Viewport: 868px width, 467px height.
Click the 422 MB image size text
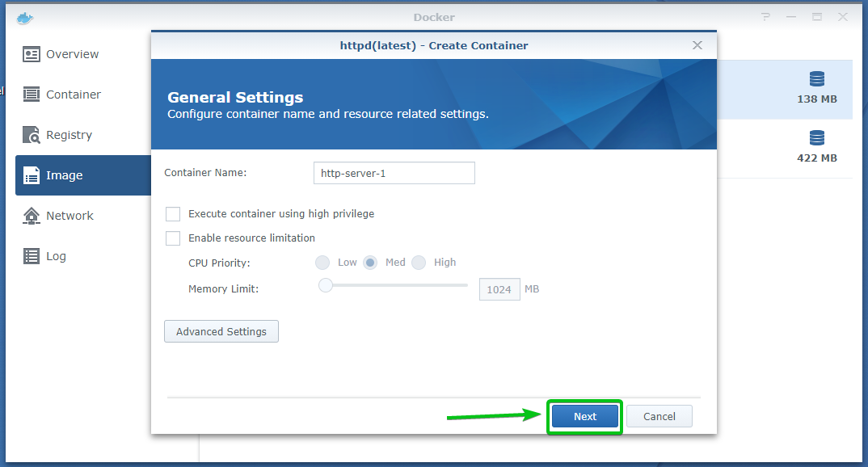pyautogui.click(x=817, y=158)
